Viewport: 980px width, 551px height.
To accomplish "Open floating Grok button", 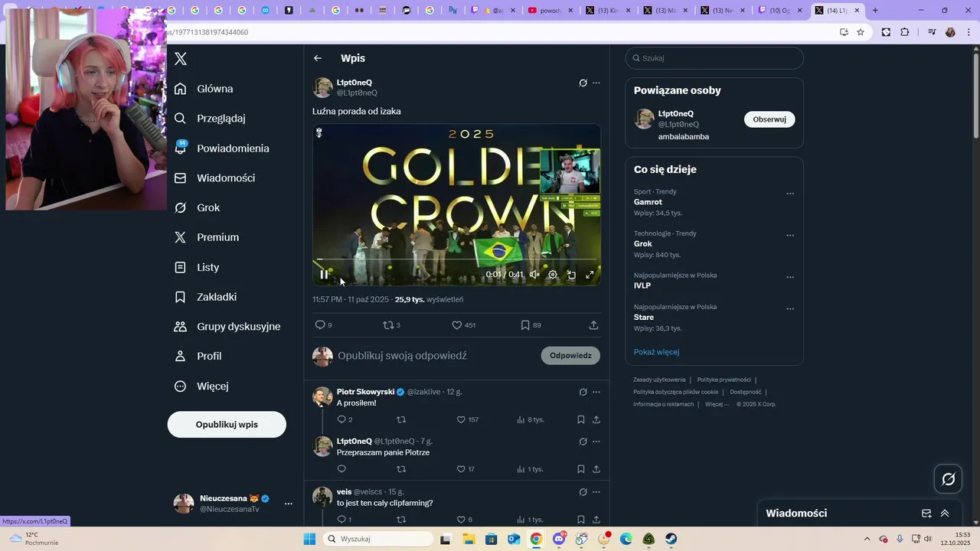I will point(949,479).
